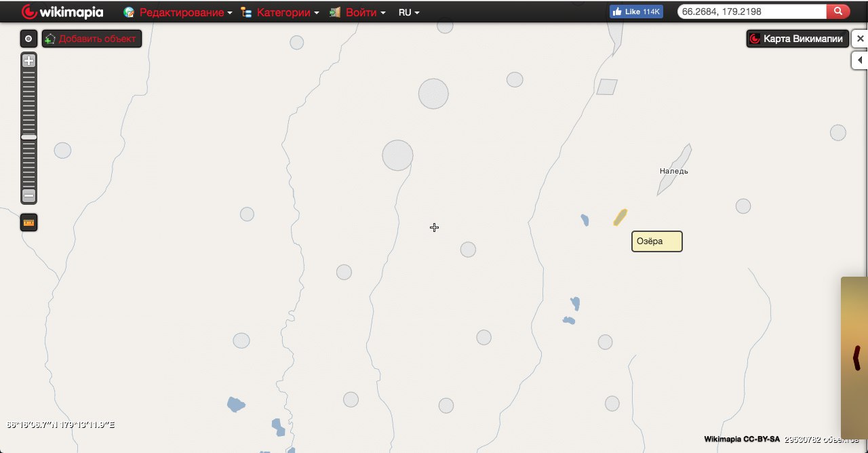Click the geolocation target icon

(x=28, y=39)
